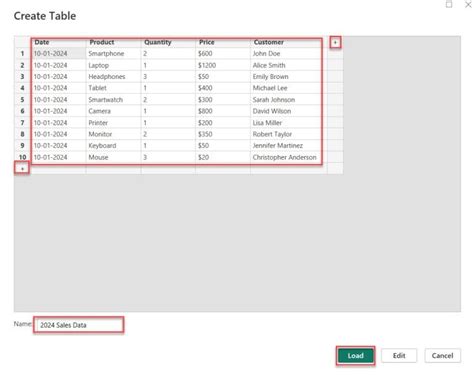Select the Quantity column header
The image size is (474, 375).
coord(168,42)
